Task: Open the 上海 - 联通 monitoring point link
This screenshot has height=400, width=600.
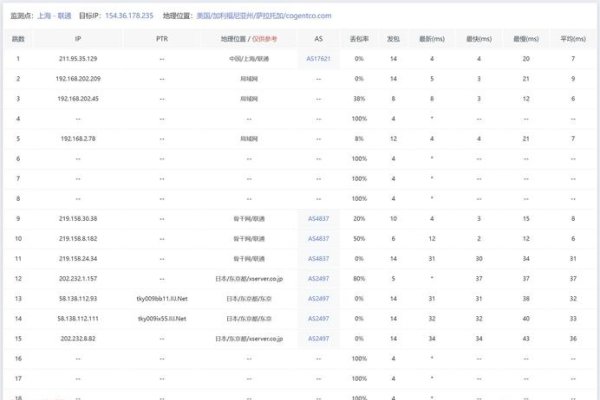Action: [x=54, y=16]
